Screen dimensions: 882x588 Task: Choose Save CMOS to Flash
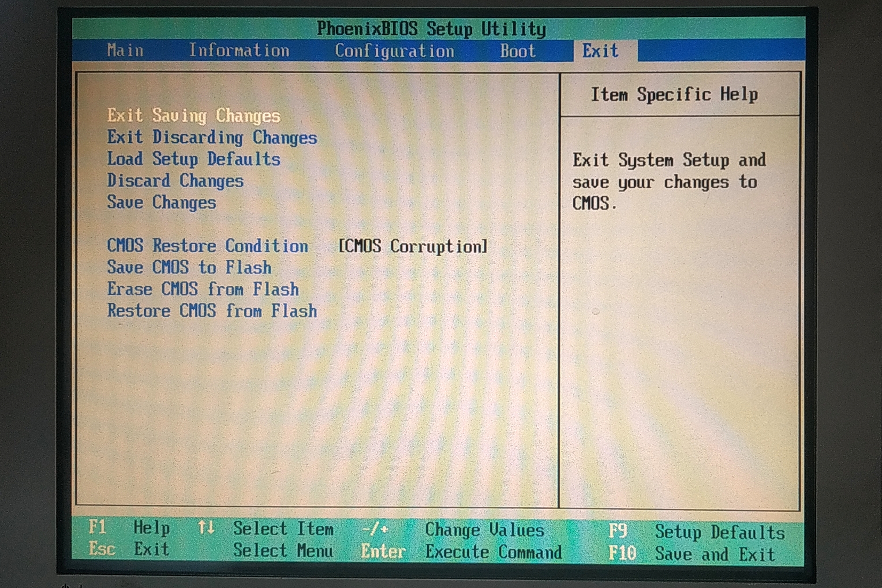[189, 267]
